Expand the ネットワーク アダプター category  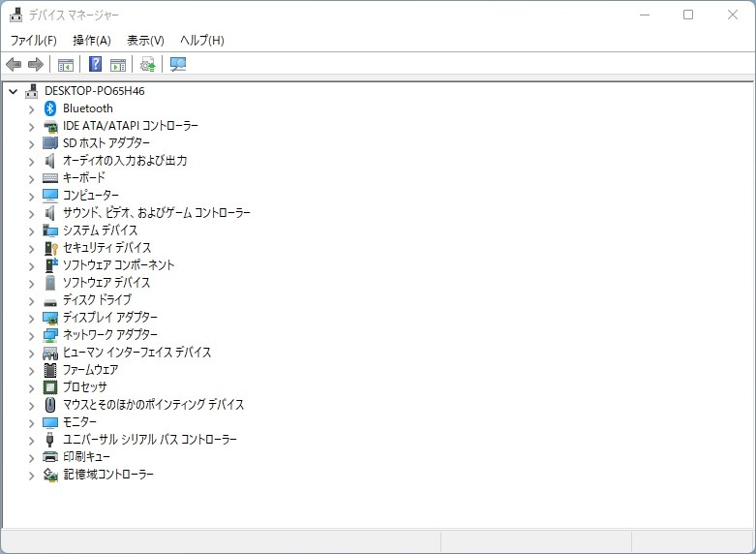pyautogui.click(x=31, y=335)
